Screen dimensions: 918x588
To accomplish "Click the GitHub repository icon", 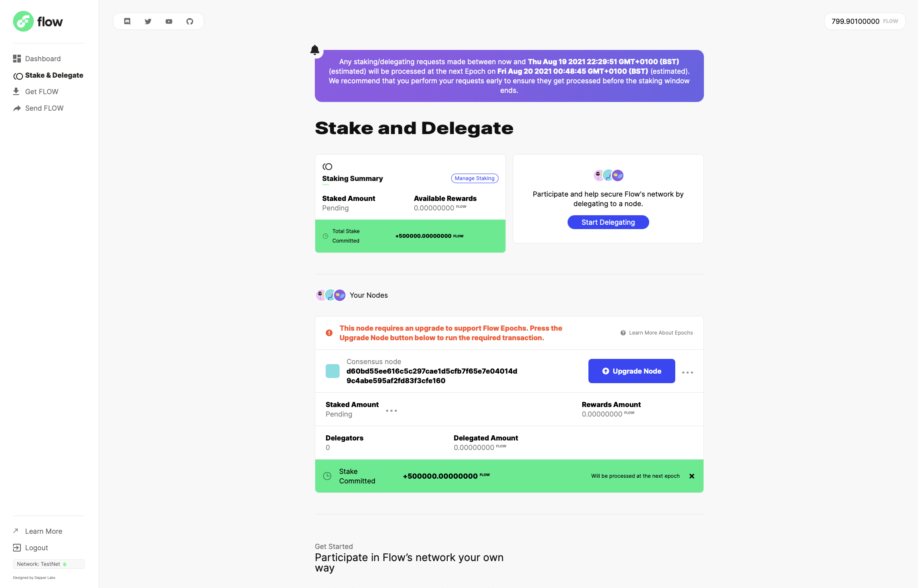I will tap(190, 21).
